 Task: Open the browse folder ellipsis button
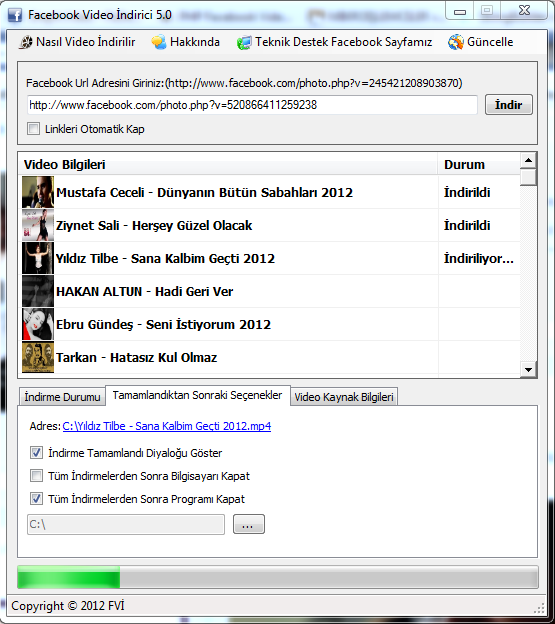[249, 524]
